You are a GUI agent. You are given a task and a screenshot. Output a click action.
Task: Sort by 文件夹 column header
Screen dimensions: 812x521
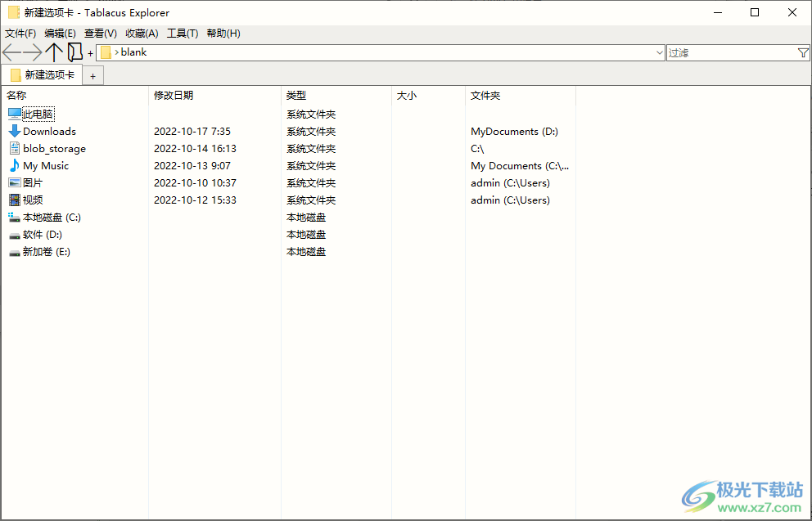coord(521,95)
